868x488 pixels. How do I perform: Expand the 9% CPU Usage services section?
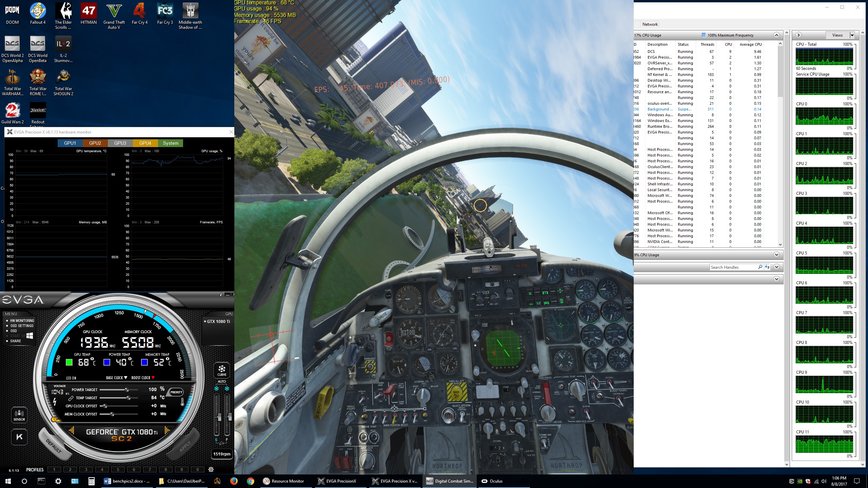pos(776,255)
